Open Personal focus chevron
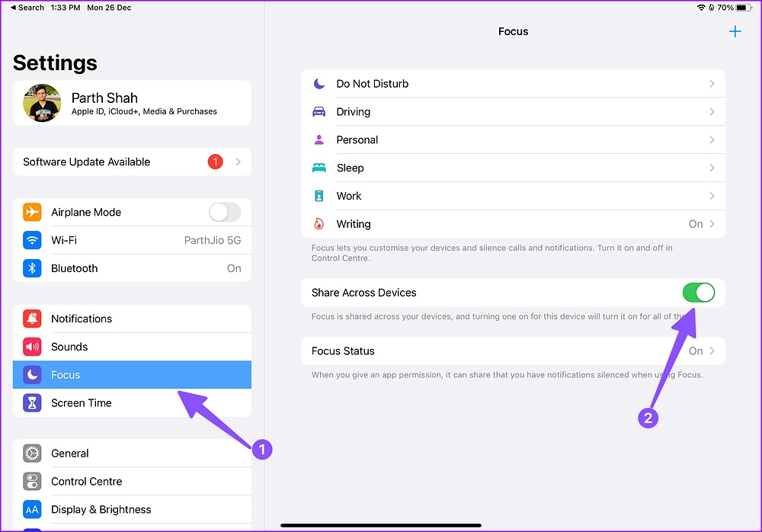Screen dimensions: 762x532 712,140
